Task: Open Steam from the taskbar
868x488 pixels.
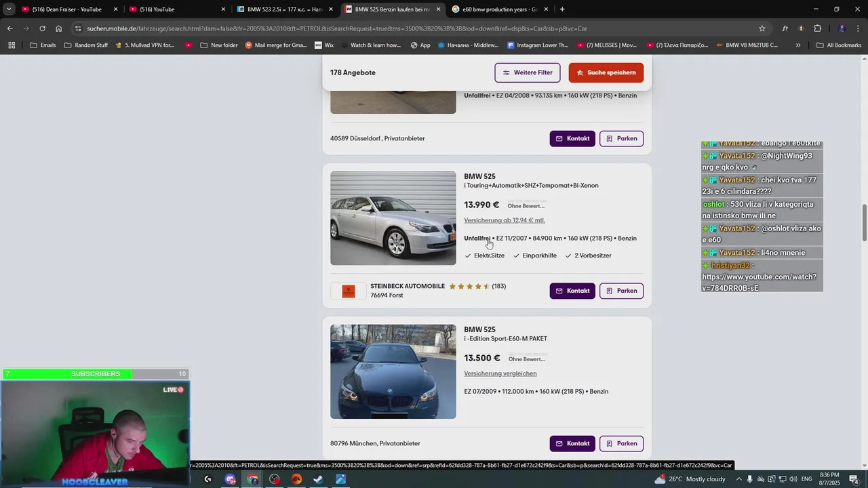Action: [x=318, y=479]
